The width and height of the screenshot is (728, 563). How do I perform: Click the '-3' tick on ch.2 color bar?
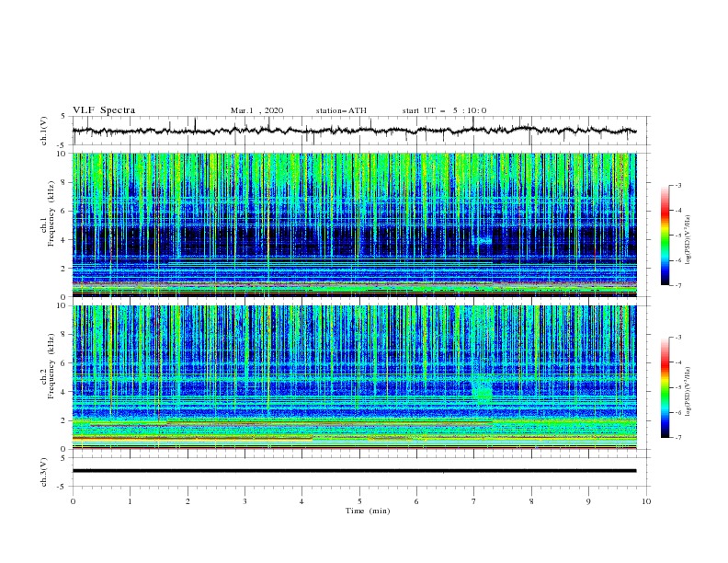pos(677,338)
